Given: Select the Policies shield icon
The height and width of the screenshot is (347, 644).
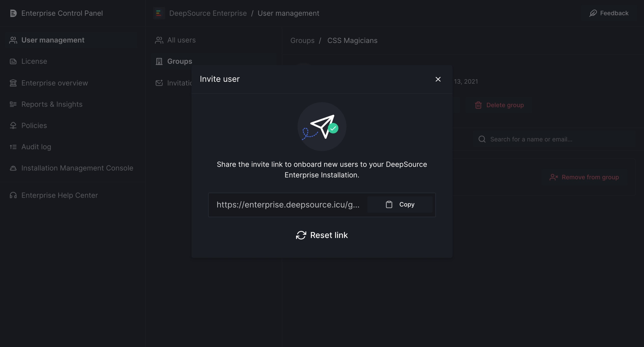Looking at the screenshot, I should 13,125.
